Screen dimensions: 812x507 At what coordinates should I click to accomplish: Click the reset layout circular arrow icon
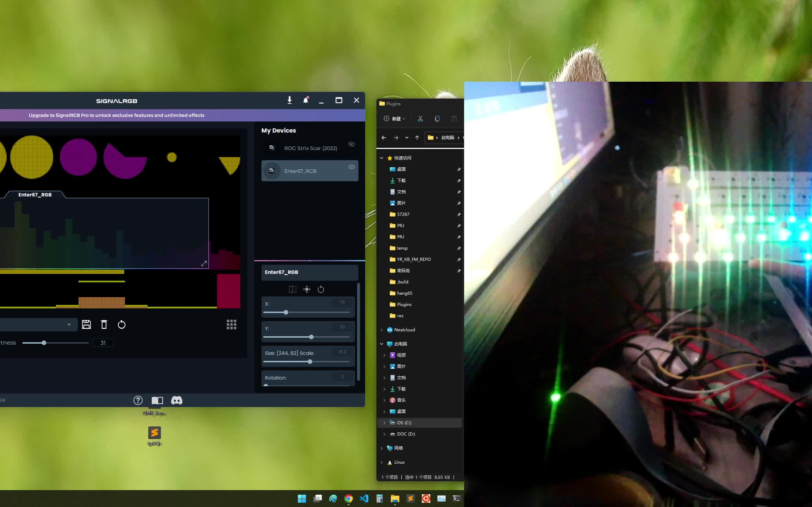coord(121,324)
